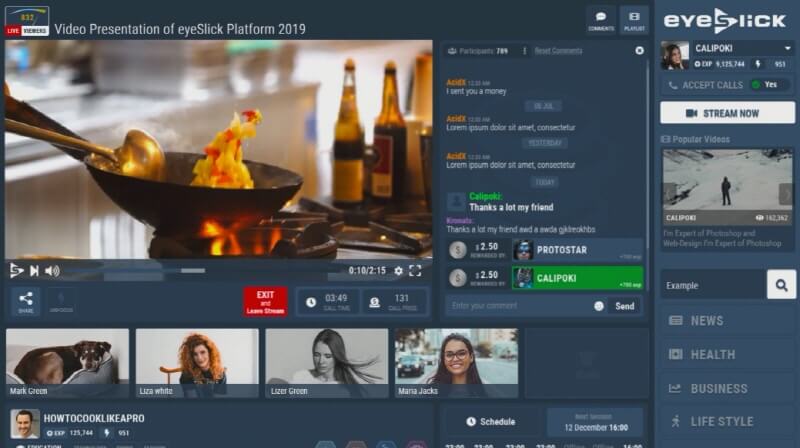
Task: Open the Comments panel icon
Action: click(x=601, y=20)
